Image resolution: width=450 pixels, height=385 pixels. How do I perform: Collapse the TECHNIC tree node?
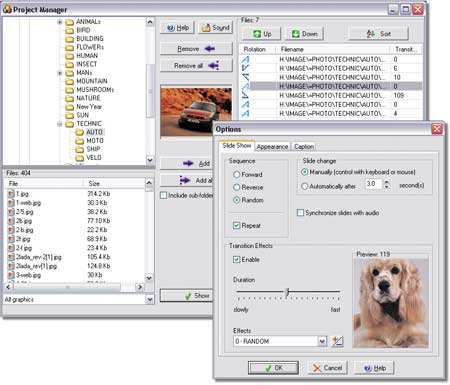tap(60, 124)
